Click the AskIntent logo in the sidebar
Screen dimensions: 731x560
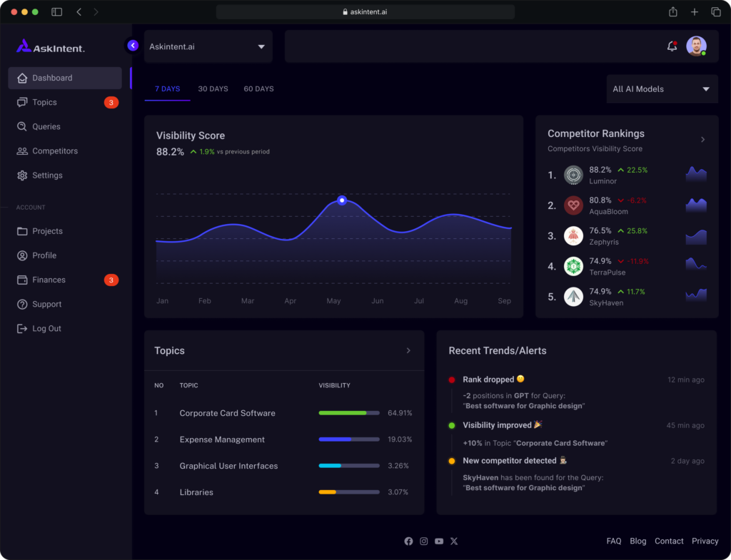point(51,46)
